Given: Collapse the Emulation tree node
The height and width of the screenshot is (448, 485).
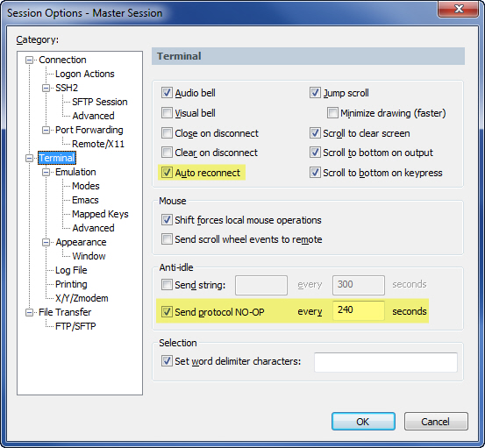Looking at the screenshot, I should click(46, 172).
